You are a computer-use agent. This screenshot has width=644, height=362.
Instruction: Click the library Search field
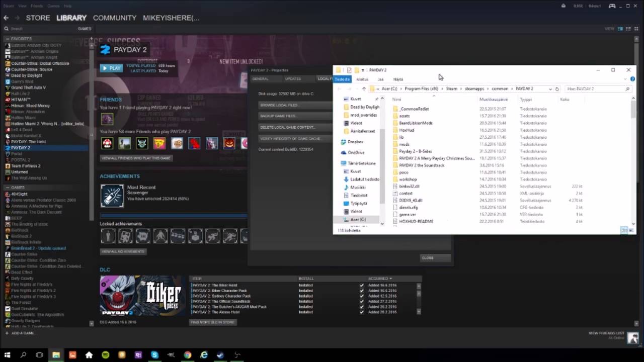[x=40, y=29]
